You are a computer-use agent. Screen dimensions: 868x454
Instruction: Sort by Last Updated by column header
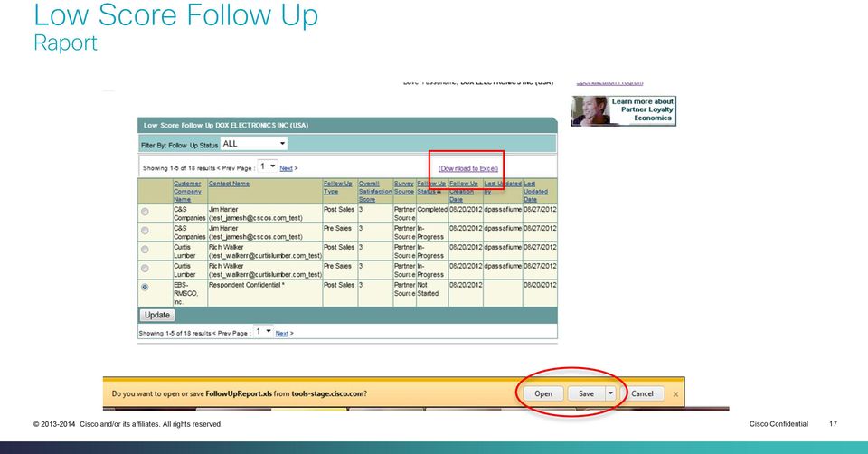(503, 187)
